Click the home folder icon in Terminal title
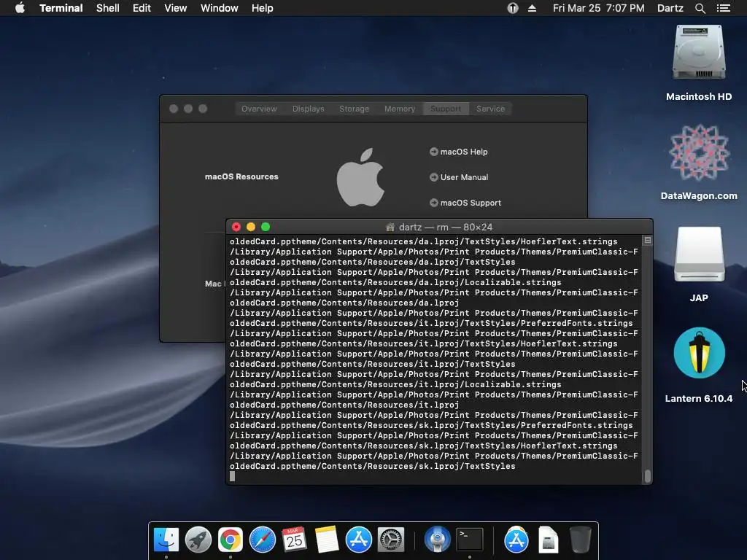Image resolution: width=747 pixels, height=560 pixels. [390, 227]
